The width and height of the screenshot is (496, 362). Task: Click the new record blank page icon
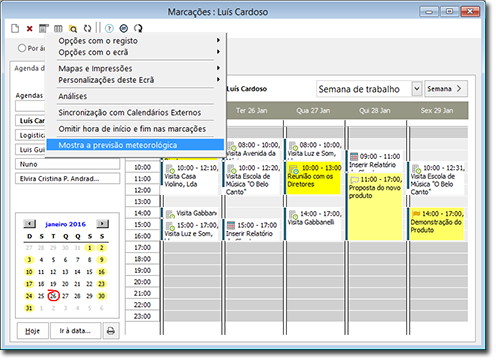pos(15,29)
